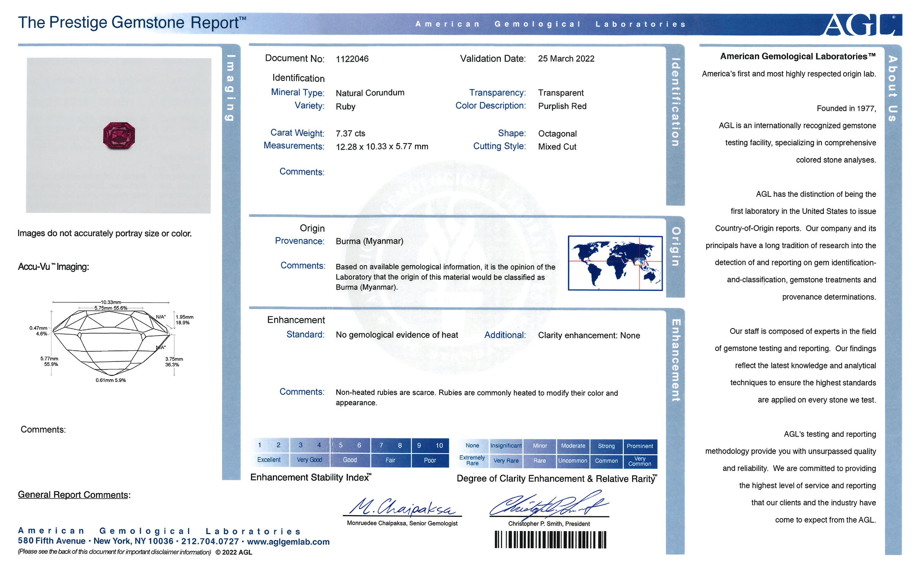Screen dimensions: 924x569
Task: Click the Uncommon rarity cell
Action: 573,461
